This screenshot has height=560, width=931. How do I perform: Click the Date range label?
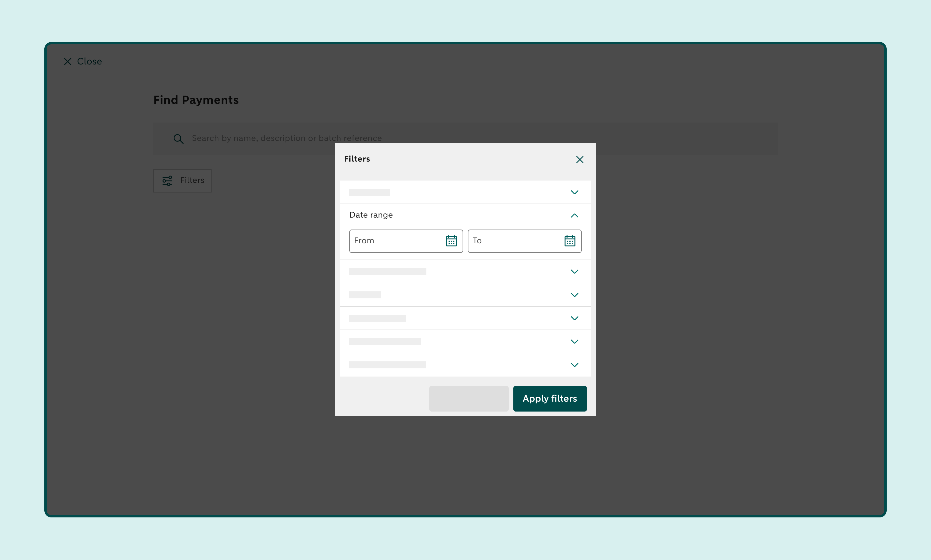pos(371,215)
